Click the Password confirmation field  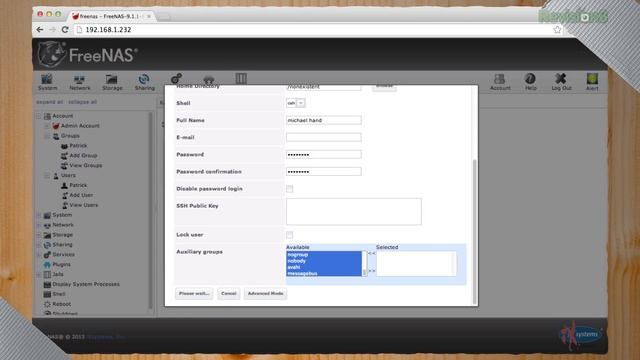click(x=324, y=172)
